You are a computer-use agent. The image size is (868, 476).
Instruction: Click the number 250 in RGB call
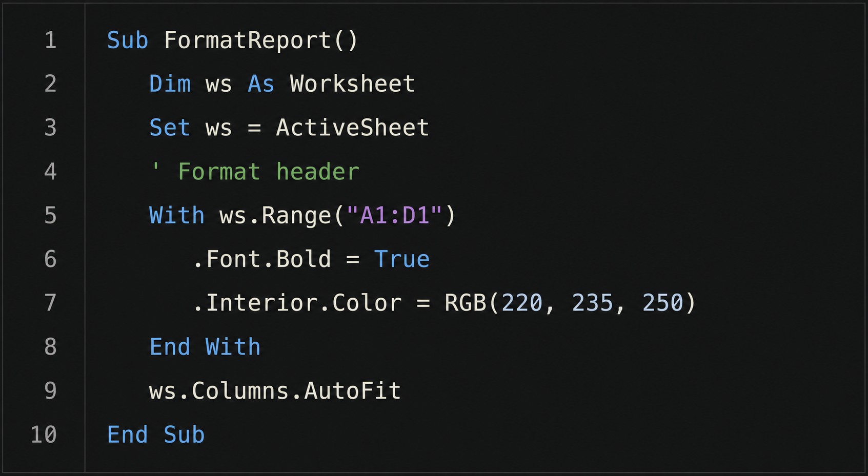point(663,303)
